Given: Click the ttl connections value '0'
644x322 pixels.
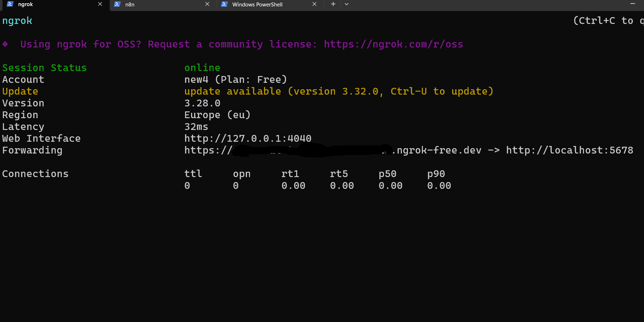Looking at the screenshot, I should tap(187, 186).
